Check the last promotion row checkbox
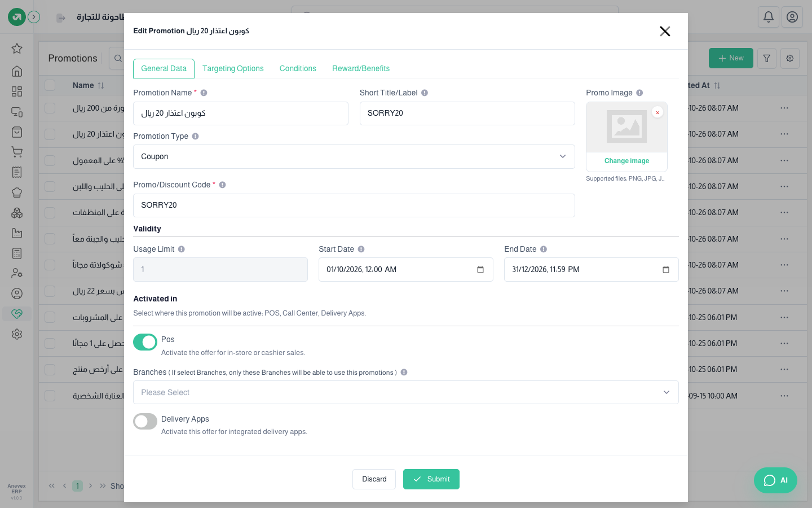 point(50,396)
